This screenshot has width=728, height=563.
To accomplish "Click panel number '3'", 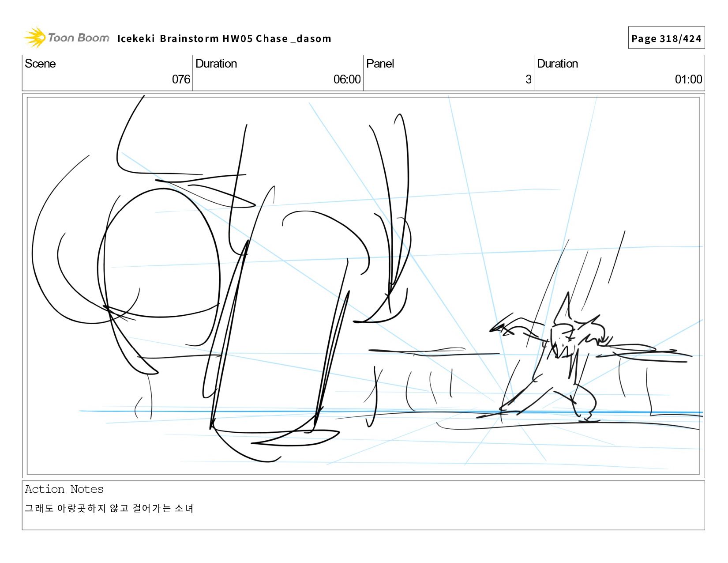I will click(x=528, y=79).
